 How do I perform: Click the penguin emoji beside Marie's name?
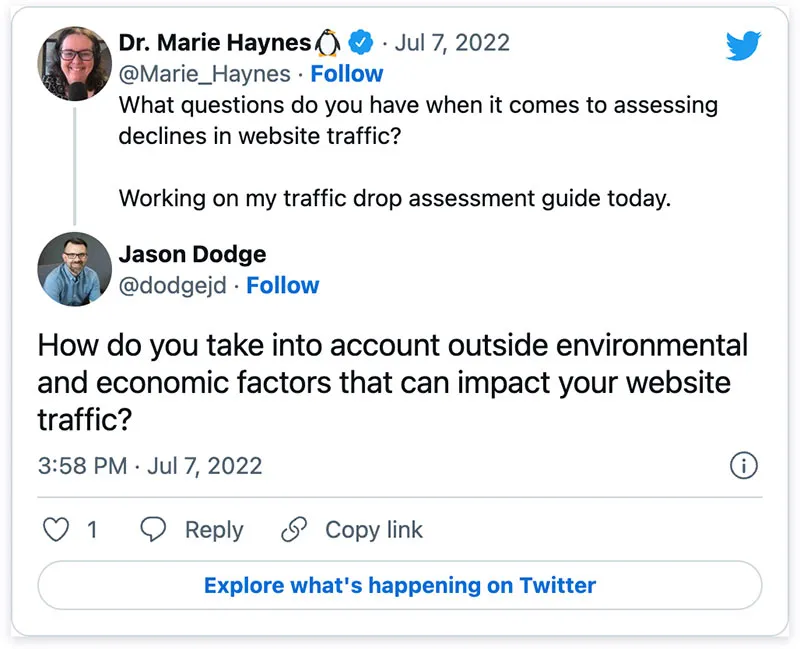click(x=328, y=43)
